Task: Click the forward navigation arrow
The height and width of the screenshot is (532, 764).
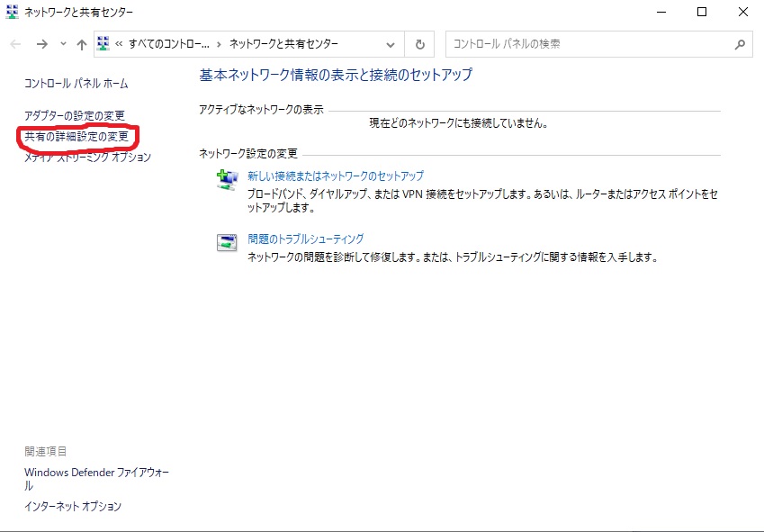Action: pyautogui.click(x=41, y=43)
